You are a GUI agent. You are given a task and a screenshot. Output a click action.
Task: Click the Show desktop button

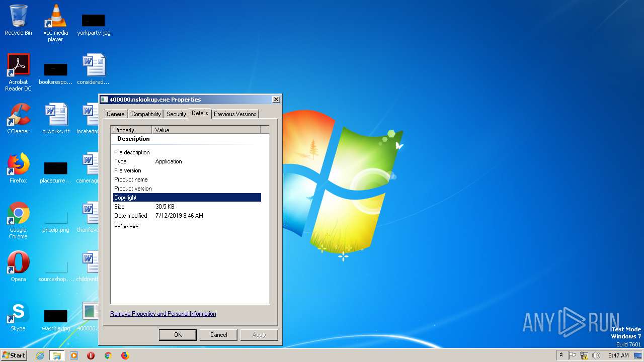pos(638,355)
